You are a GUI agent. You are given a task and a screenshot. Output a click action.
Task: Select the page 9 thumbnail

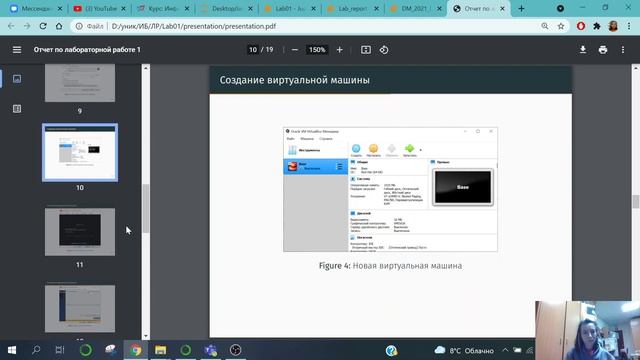pos(80,83)
